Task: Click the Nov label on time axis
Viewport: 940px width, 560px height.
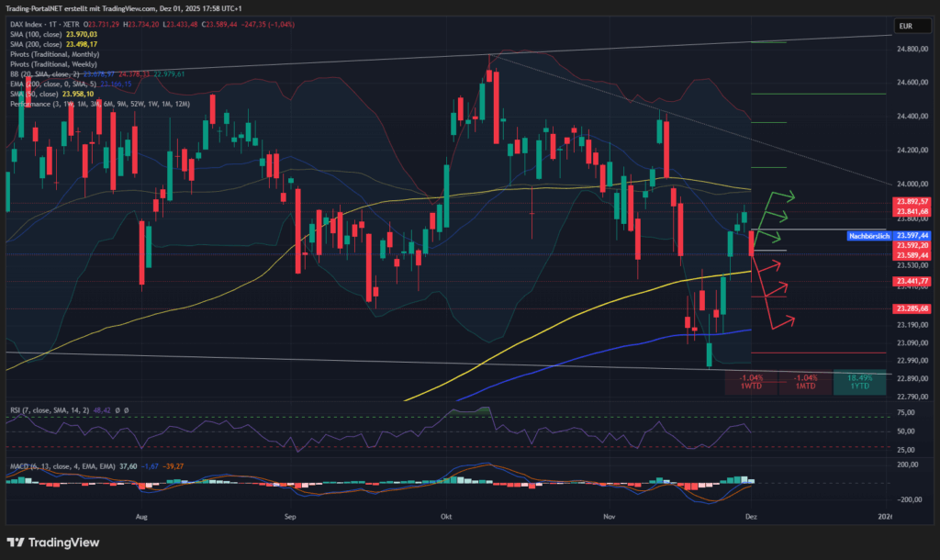Action: (x=608, y=517)
